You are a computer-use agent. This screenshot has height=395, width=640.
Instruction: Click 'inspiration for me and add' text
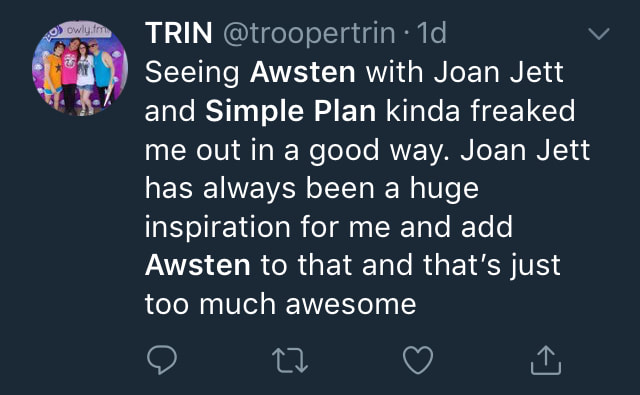tap(329, 227)
